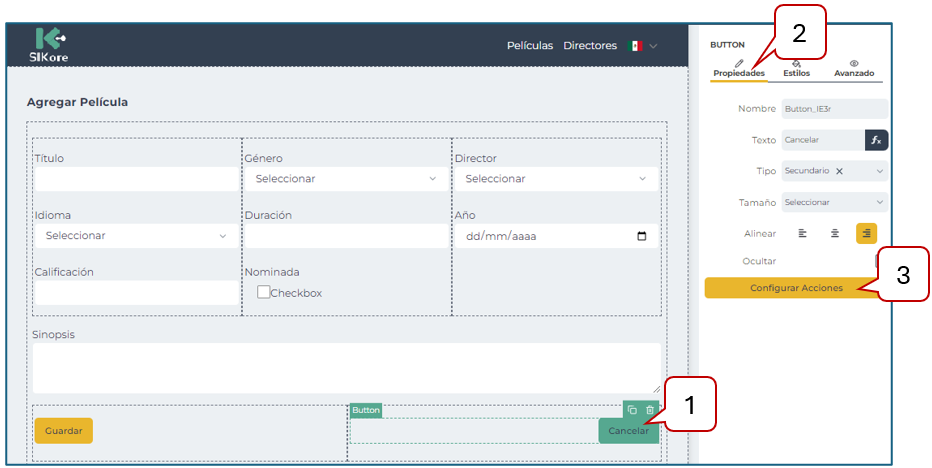Expand the Director dropdown

click(x=555, y=179)
